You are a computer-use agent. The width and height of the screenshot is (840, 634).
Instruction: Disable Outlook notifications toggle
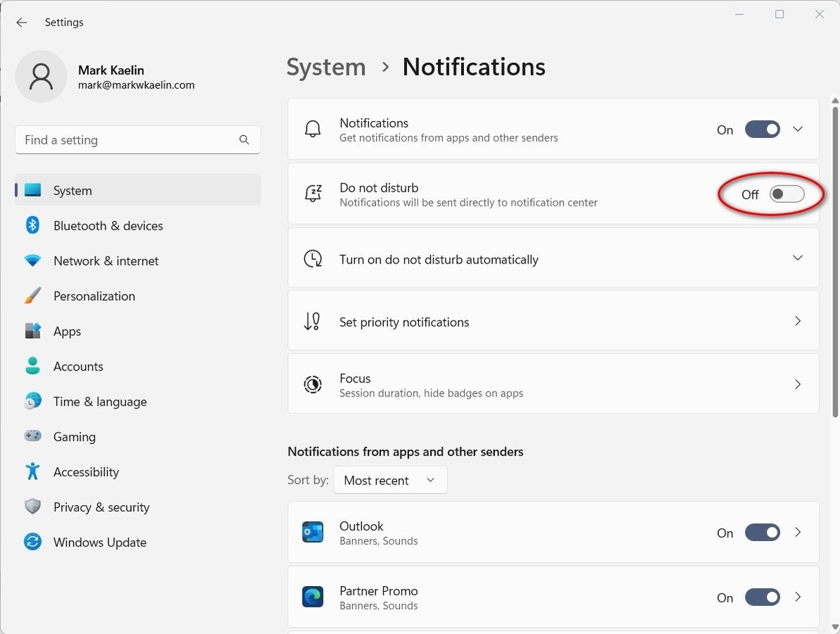tap(763, 533)
